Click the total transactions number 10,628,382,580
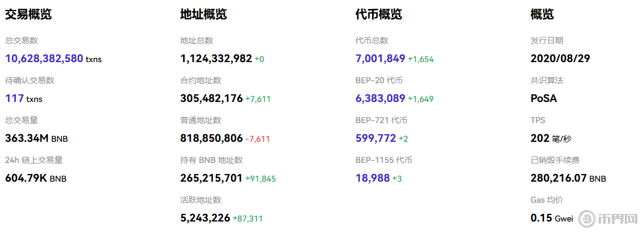This screenshot has width=644, height=235. point(44,59)
